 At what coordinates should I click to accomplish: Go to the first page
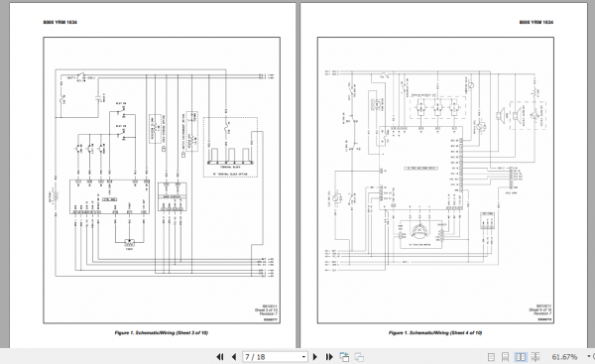[x=220, y=357]
